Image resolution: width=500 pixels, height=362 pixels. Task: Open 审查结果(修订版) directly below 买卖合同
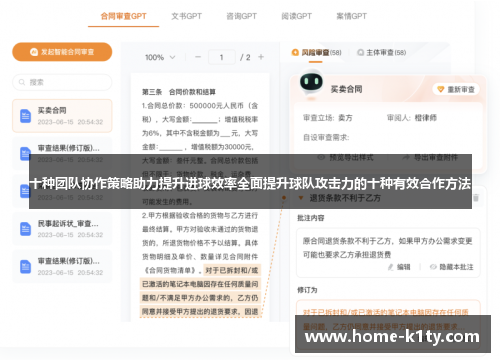click(62, 153)
